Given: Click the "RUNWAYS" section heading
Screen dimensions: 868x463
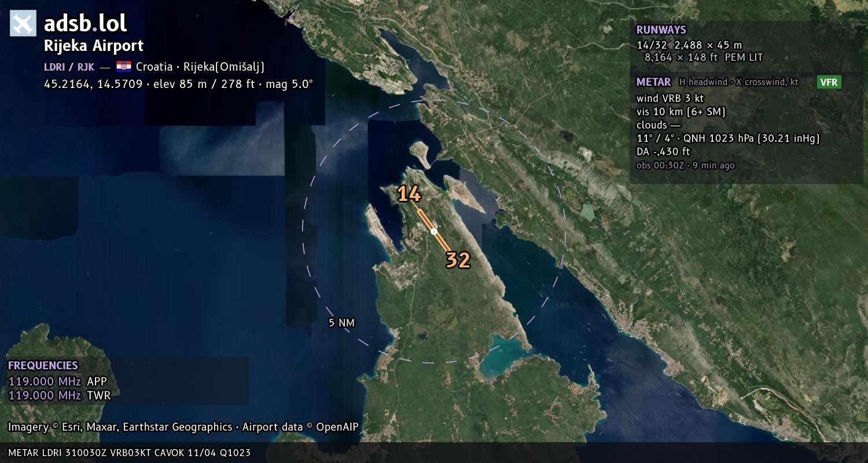Looking at the screenshot, I should point(661,30).
